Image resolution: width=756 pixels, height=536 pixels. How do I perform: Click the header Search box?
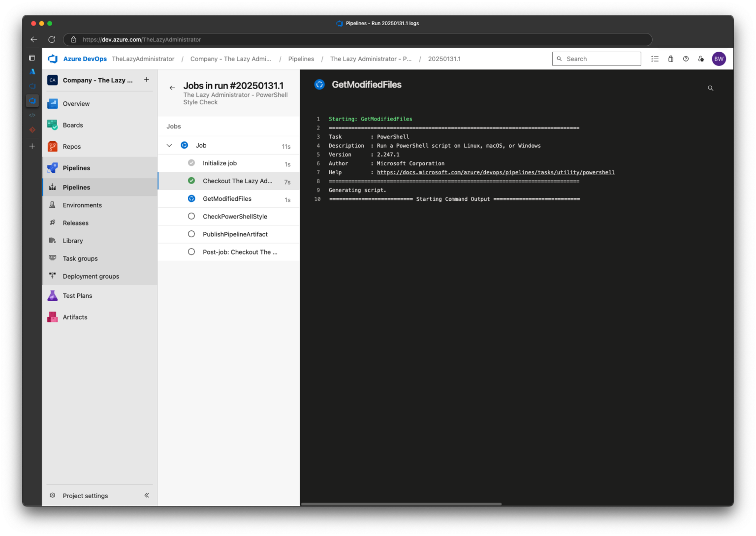tap(597, 59)
